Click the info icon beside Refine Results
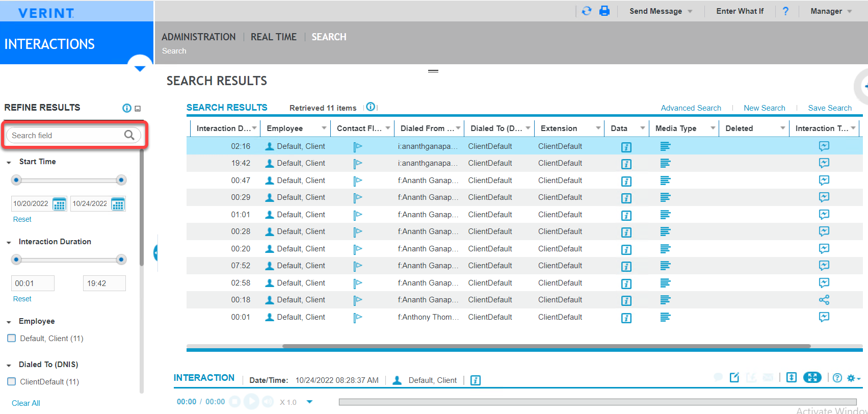The width and height of the screenshot is (868, 414). pyautogui.click(x=127, y=108)
